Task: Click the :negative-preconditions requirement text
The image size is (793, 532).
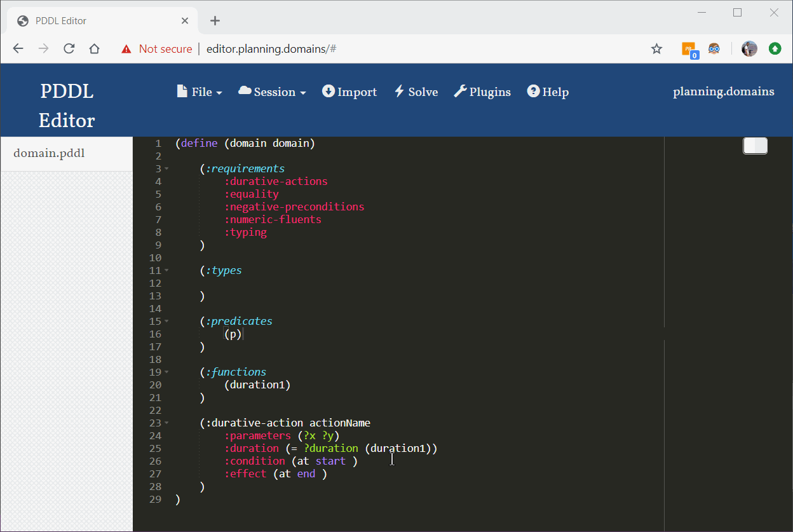Action: click(x=294, y=207)
